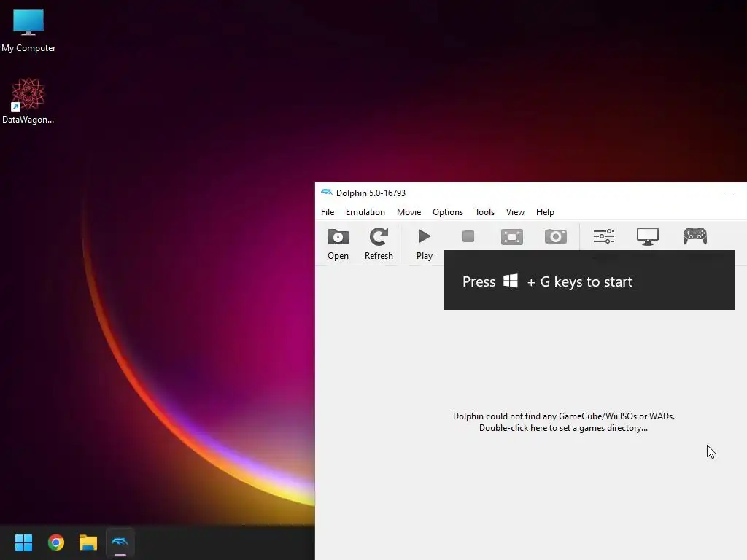Open File Explorer from the taskbar

click(x=88, y=542)
